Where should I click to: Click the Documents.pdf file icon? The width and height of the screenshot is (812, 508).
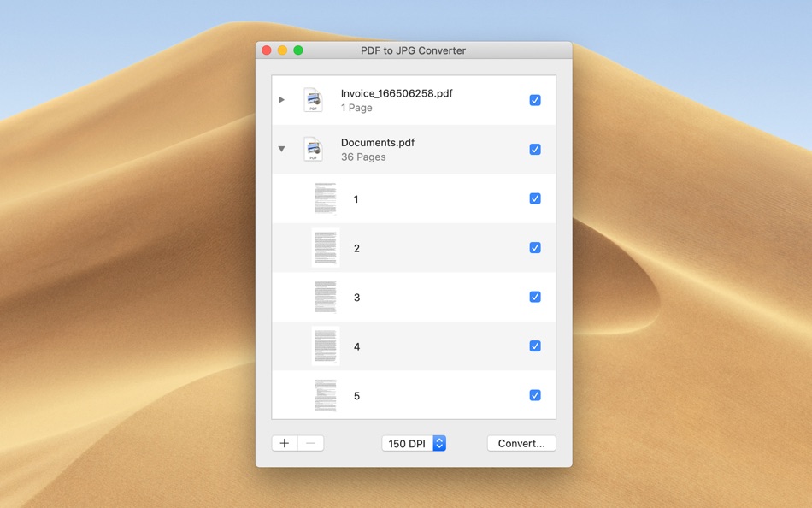click(314, 150)
